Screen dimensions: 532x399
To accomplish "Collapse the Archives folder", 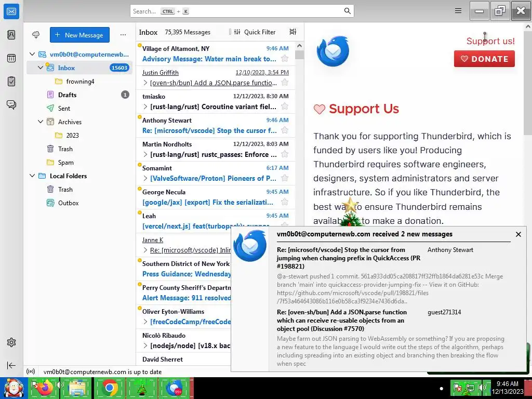I will point(41,122).
